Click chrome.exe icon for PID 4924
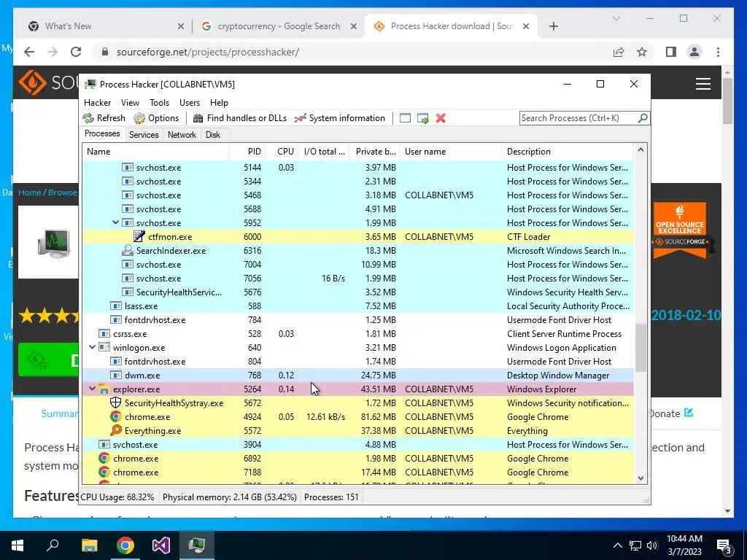Viewport: 747px width, 560px height. click(115, 416)
